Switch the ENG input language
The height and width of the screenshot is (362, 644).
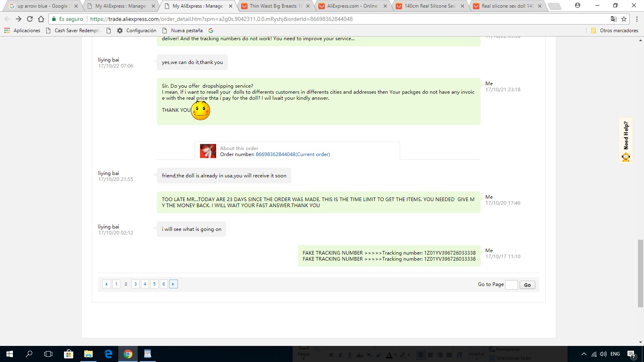click(615, 354)
